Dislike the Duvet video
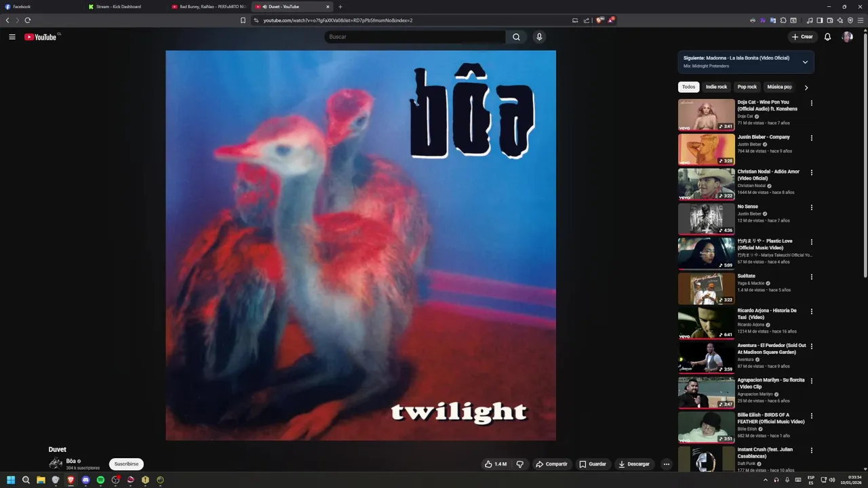868x488 pixels. (x=520, y=464)
